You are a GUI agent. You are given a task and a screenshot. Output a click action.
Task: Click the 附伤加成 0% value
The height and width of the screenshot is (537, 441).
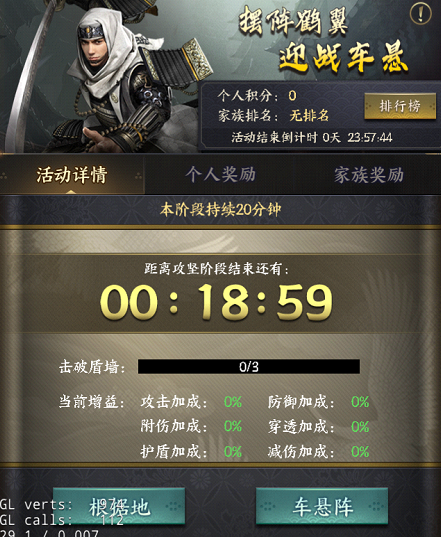(x=233, y=426)
